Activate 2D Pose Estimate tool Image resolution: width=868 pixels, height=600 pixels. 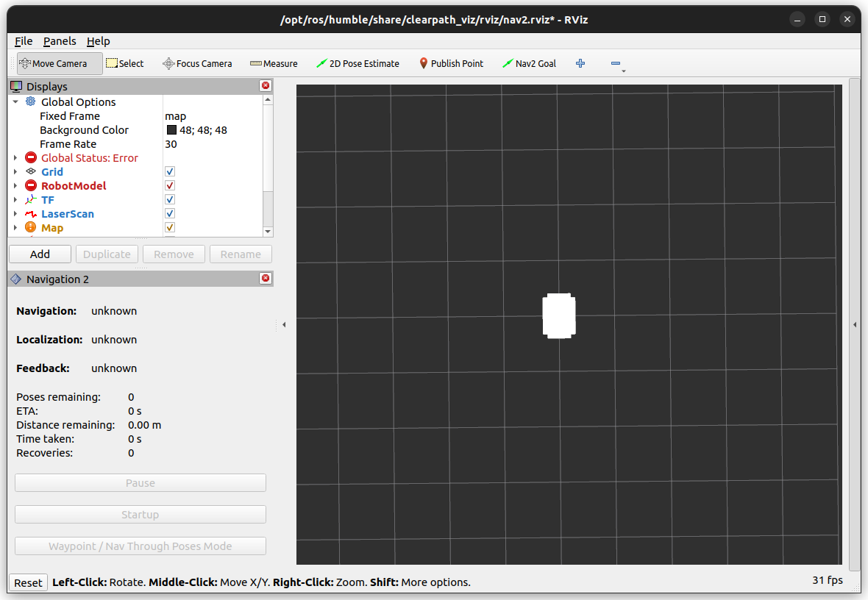[x=357, y=63]
